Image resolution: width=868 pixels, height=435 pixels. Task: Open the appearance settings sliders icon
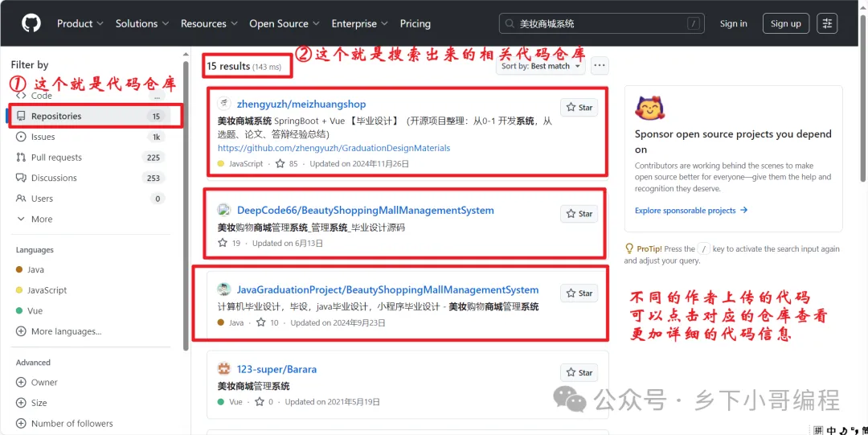[x=827, y=23]
